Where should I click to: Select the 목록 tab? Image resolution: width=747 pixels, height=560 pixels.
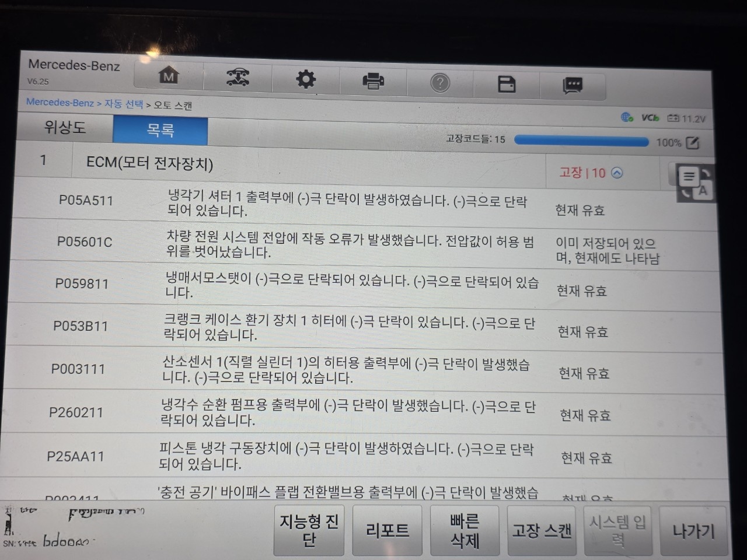(x=160, y=130)
